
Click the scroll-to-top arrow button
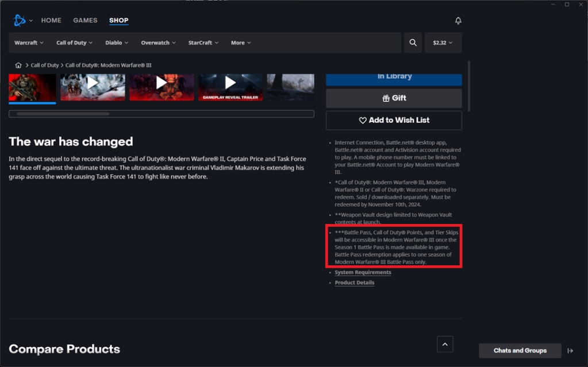(x=444, y=344)
